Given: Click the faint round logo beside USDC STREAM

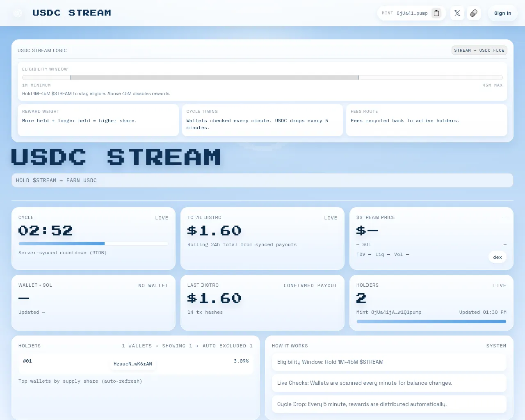Looking at the screenshot, I should click(18, 13).
